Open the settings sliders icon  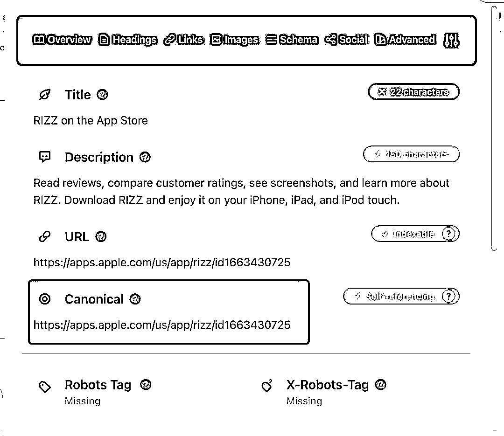pos(451,40)
